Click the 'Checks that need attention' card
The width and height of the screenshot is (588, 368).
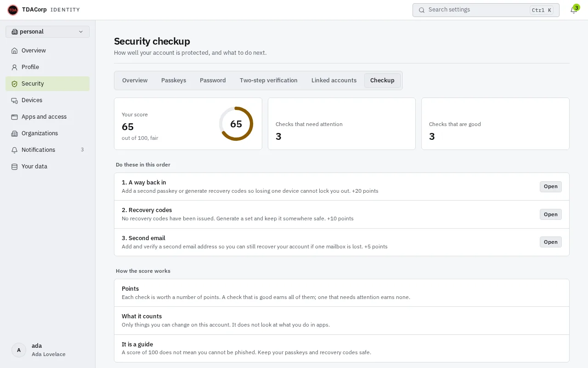(342, 124)
